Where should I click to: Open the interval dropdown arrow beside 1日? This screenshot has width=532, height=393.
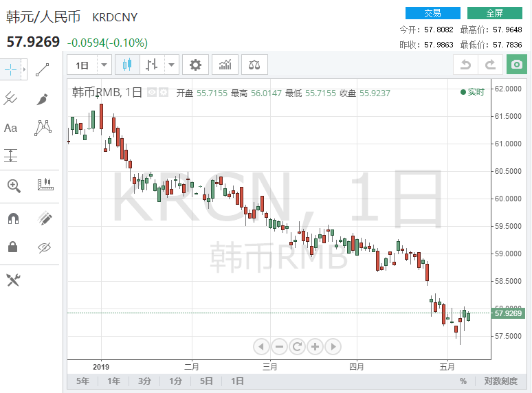[x=104, y=65]
